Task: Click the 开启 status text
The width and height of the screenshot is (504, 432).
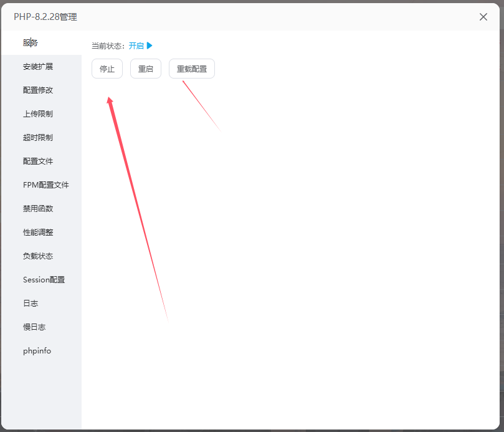Action: [x=136, y=46]
